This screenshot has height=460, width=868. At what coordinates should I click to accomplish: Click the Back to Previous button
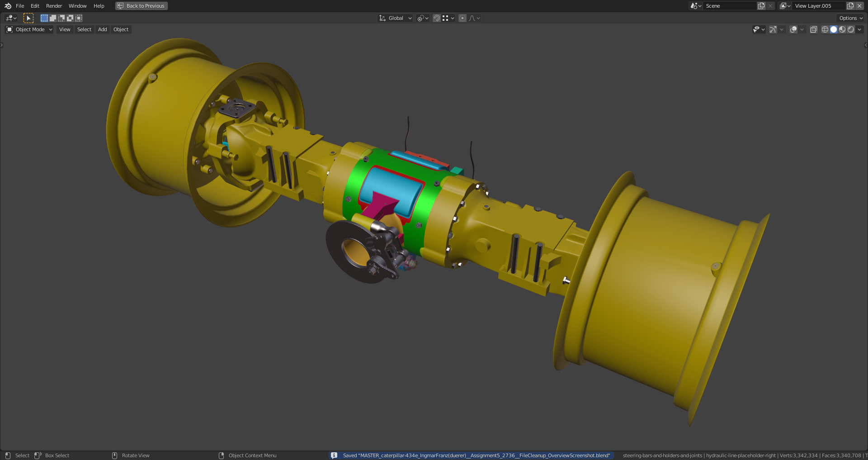[142, 6]
